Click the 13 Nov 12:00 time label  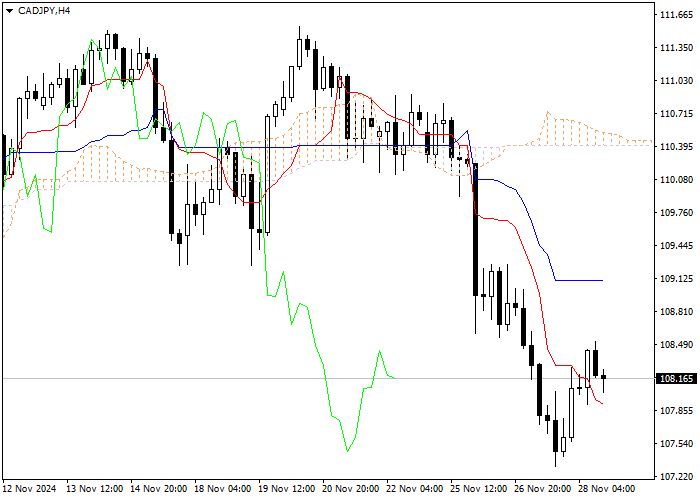coord(95,489)
